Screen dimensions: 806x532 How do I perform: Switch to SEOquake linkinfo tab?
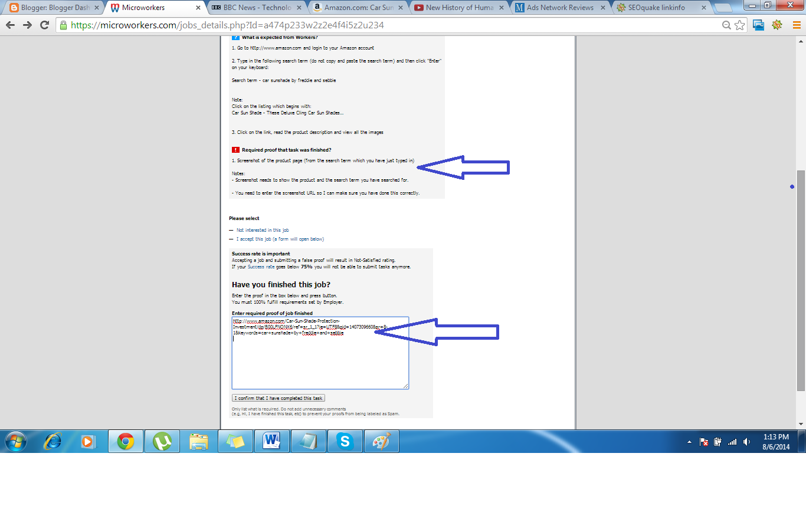[661, 8]
